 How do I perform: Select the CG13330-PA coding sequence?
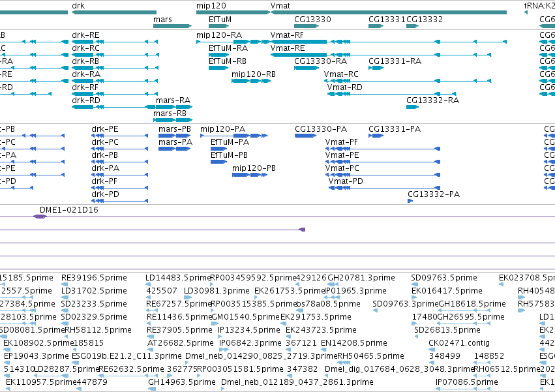305,136
